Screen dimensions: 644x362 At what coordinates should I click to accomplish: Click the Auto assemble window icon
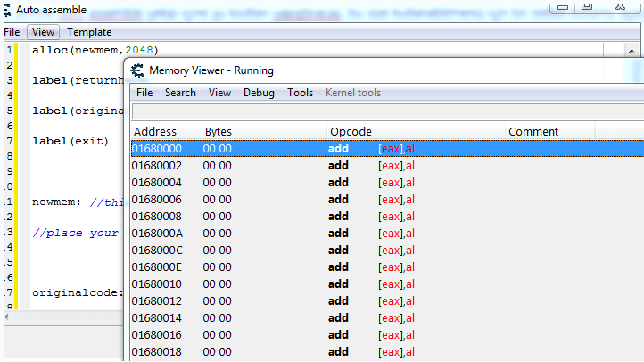(7, 10)
